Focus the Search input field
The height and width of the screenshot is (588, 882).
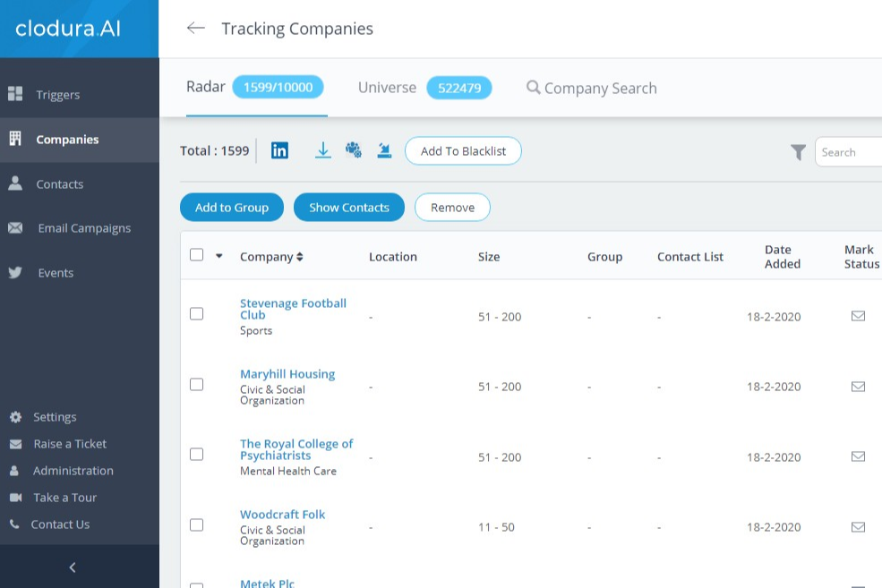848,152
